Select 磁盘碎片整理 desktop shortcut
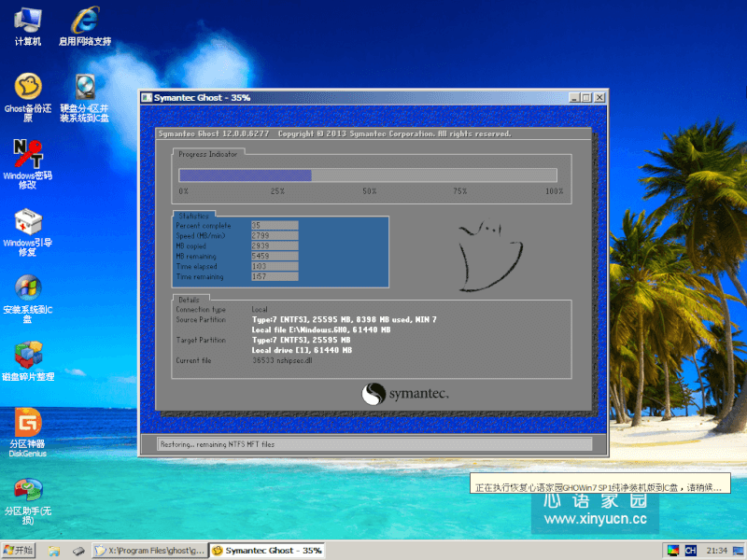The height and width of the screenshot is (560, 747). click(28, 361)
